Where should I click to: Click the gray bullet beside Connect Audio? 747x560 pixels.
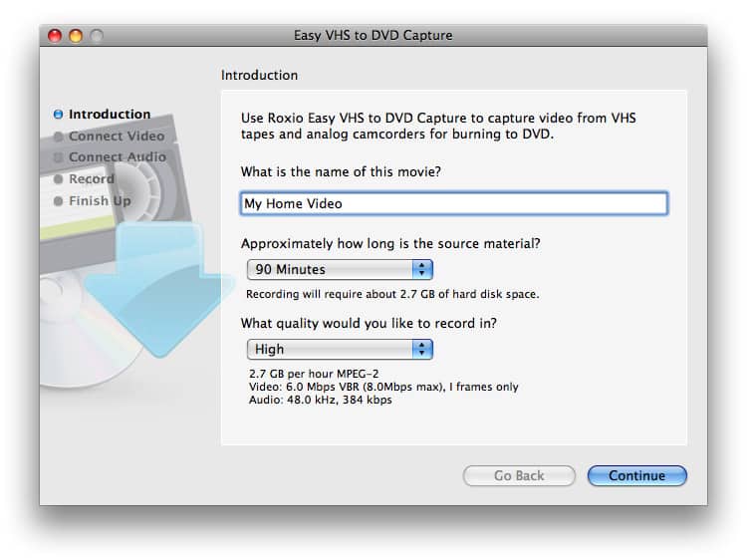(58, 157)
